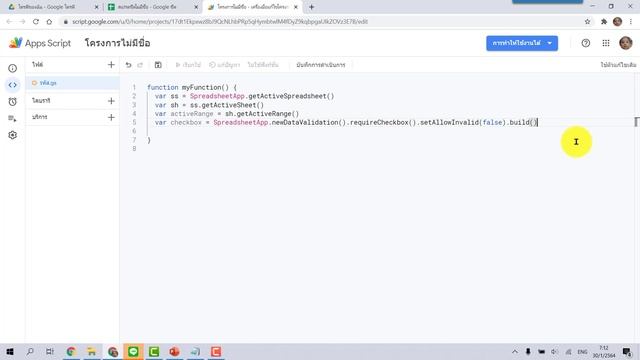
Task: Open Project Settings gear icon
Action: (13, 135)
